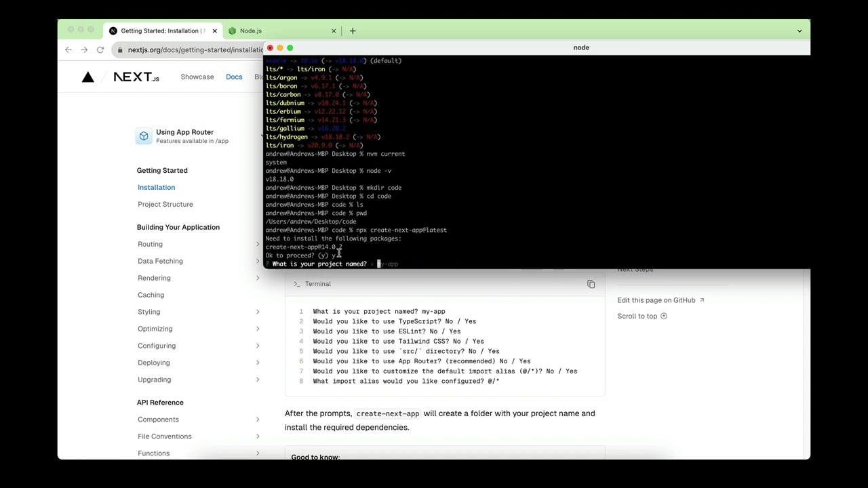Image resolution: width=868 pixels, height=488 pixels.
Task: Expand the Configuring section chevron
Action: [258, 346]
